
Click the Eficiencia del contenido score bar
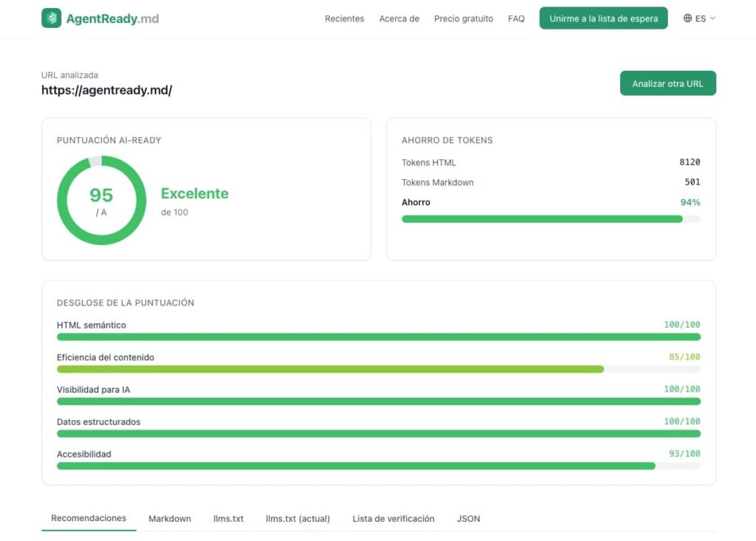(x=378, y=369)
